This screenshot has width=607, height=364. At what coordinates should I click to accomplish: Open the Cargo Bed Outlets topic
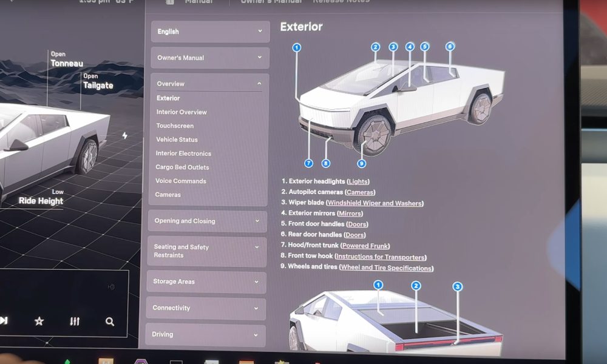click(182, 167)
